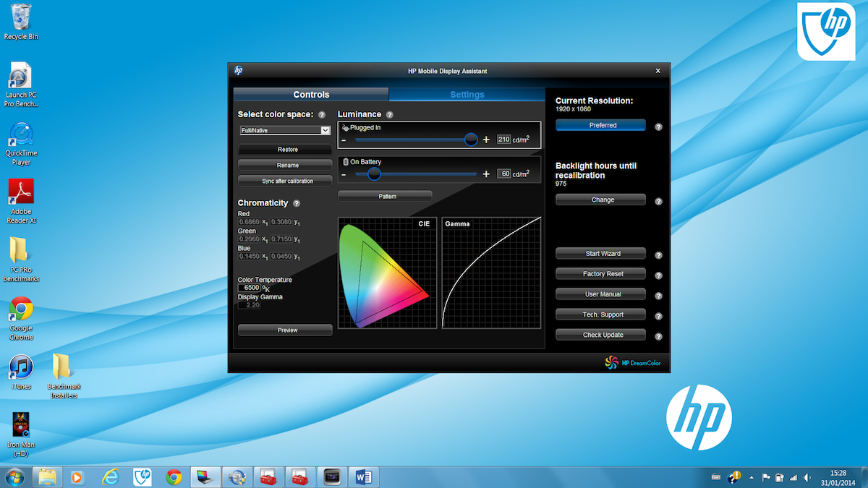
Task: Decrease On Battery luminance with minus
Action: pyautogui.click(x=344, y=174)
